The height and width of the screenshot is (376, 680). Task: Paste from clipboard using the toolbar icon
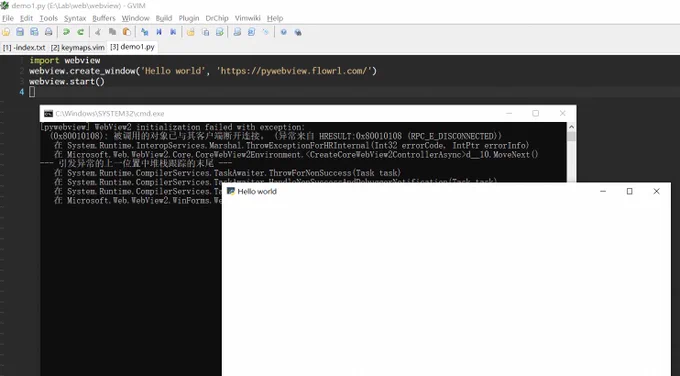click(127, 32)
